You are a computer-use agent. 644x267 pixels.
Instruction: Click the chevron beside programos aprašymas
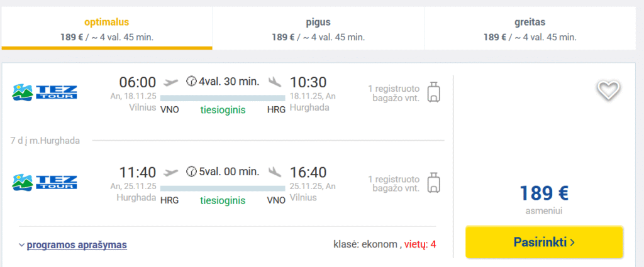click(21, 245)
